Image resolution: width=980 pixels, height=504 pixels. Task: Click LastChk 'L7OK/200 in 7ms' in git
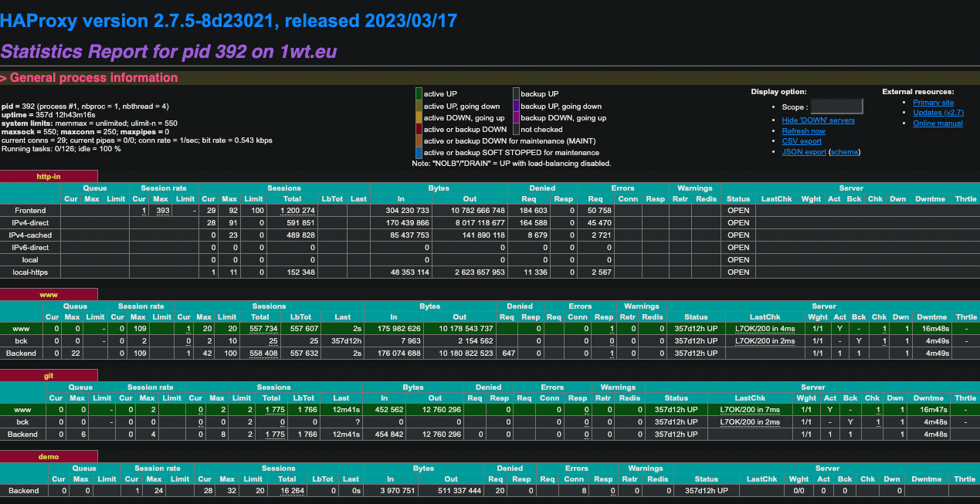[750, 410]
